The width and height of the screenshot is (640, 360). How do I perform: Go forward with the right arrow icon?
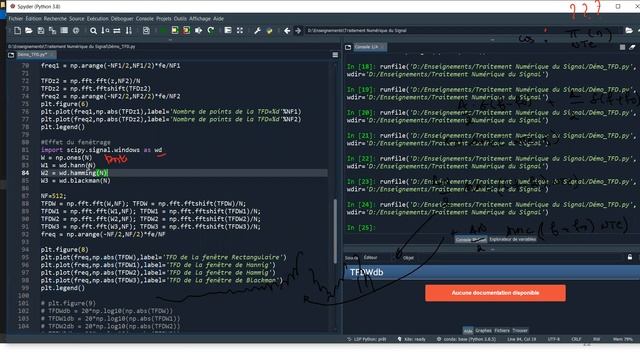click(x=298, y=31)
